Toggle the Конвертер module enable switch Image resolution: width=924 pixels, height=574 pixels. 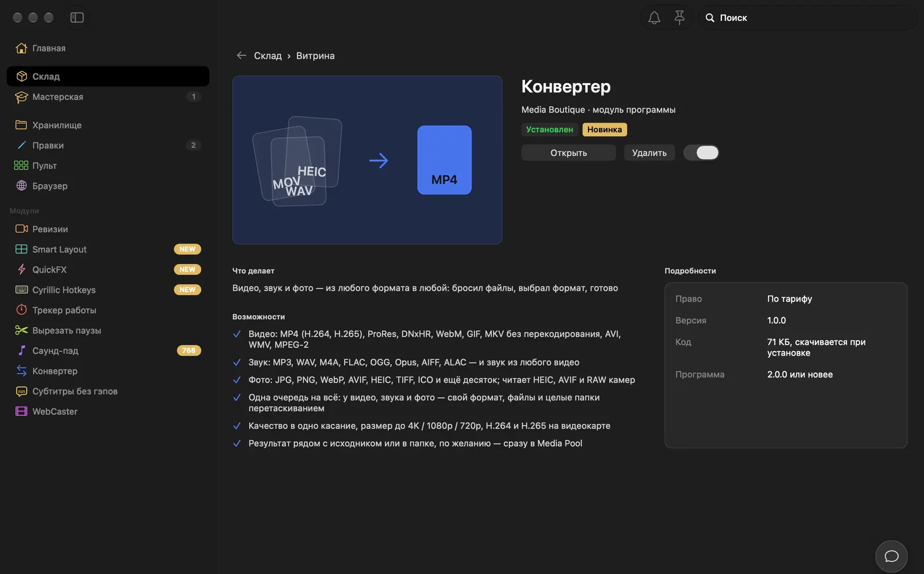pyautogui.click(x=701, y=152)
